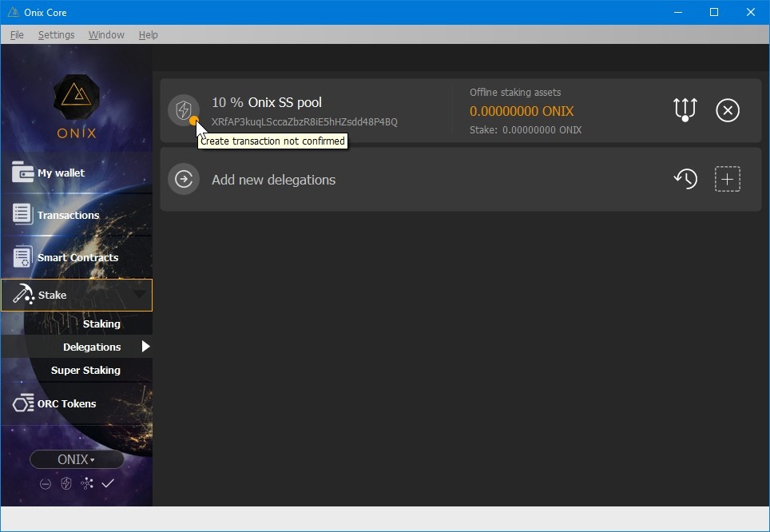Open the Window menu
This screenshot has width=770, height=532.
pyautogui.click(x=106, y=35)
